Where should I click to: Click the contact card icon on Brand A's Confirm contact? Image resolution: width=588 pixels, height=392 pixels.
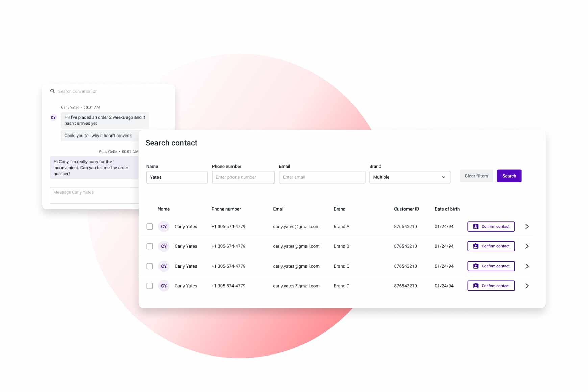coord(475,226)
